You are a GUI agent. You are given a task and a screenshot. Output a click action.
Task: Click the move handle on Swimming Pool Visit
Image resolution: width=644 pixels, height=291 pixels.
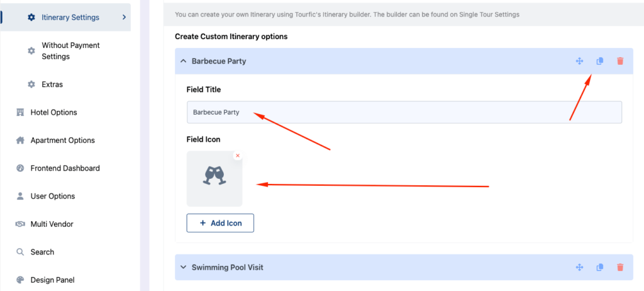click(x=579, y=268)
